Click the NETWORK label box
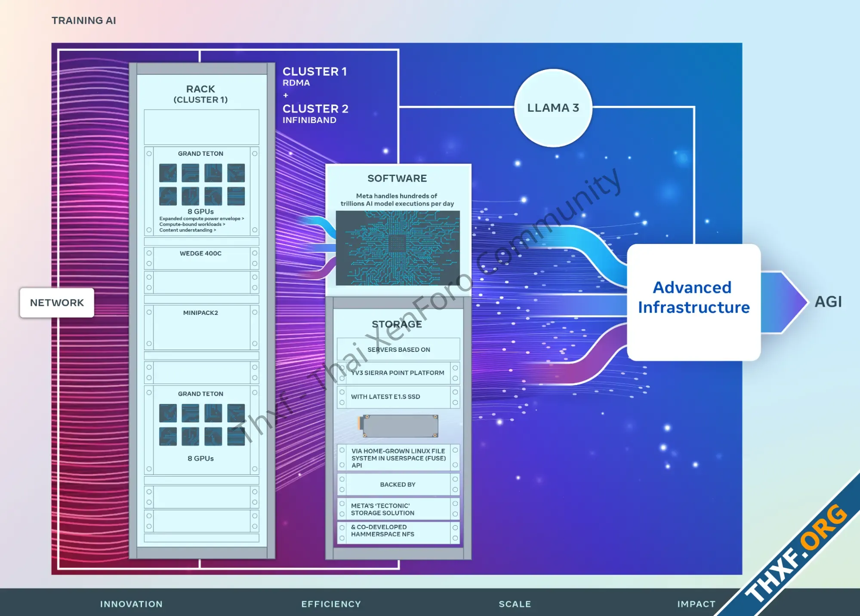Viewport: 860px width, 616px height. pyautogui.click(x=57, y=303)
